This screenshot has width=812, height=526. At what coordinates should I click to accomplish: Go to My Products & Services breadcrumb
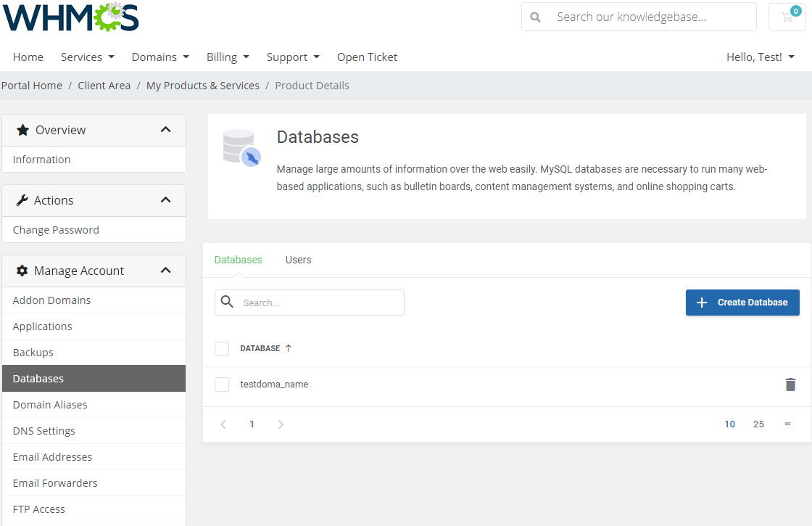[203, 86]
